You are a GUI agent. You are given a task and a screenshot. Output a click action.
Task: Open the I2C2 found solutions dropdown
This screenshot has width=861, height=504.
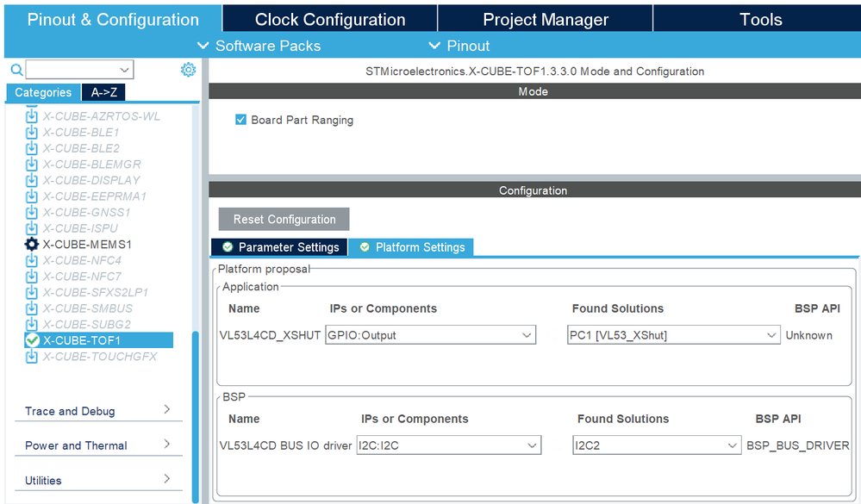pyautogui.click(x=657, y=445)
